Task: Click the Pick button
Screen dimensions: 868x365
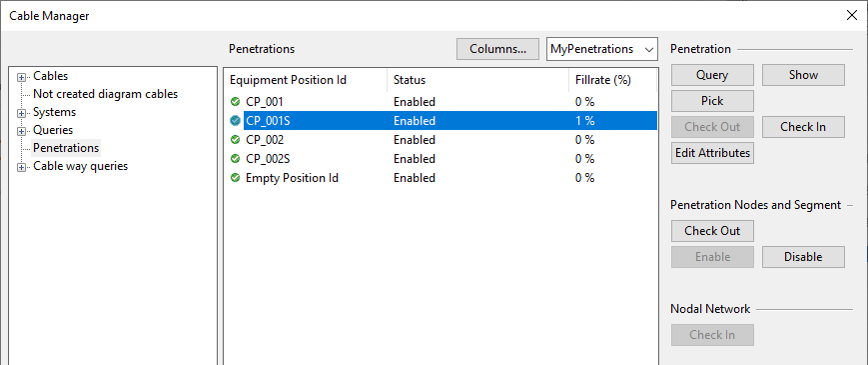Action: pyautogui.click(x=712, y=101)
